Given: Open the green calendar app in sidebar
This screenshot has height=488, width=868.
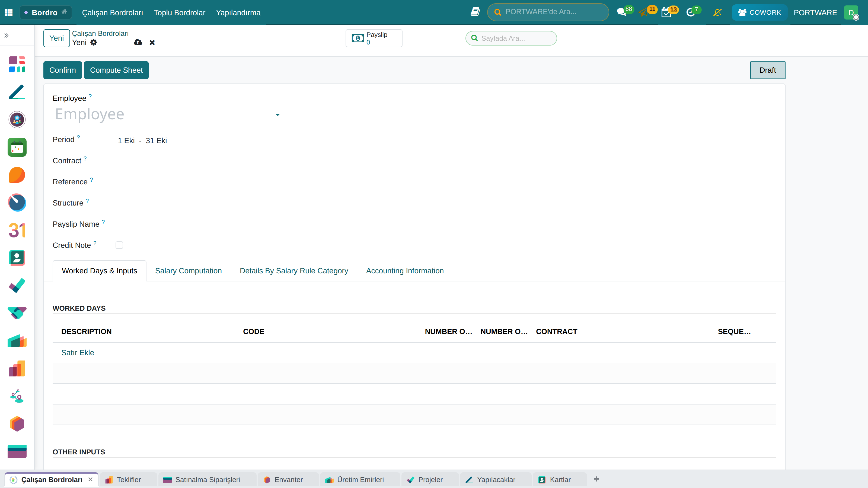Looking at the screenshot, I should click(x=17, y=147).
